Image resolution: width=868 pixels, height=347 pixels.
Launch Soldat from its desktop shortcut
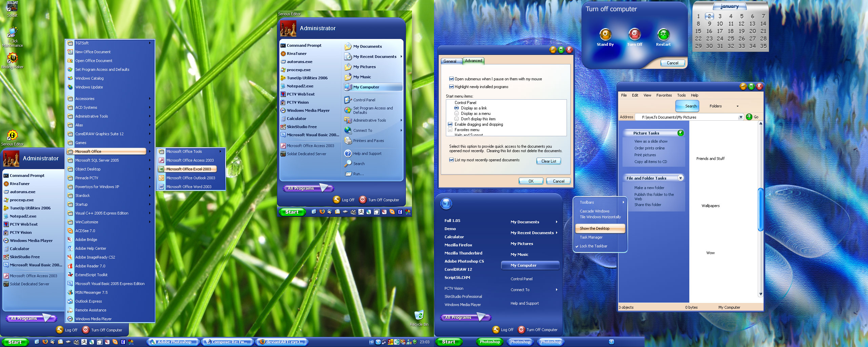tap(12, 7)
